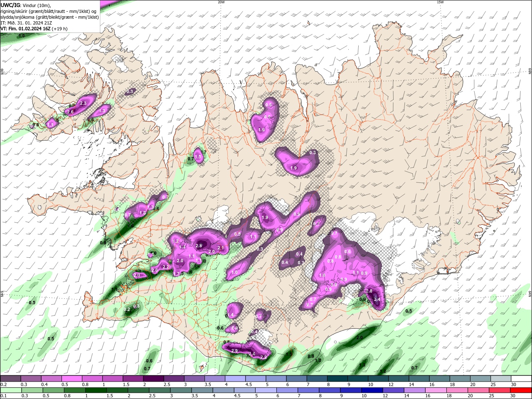Select snow legend swatch between 16 and 18
The width and height of the screenshot is (532, 399).
(439, 378)
